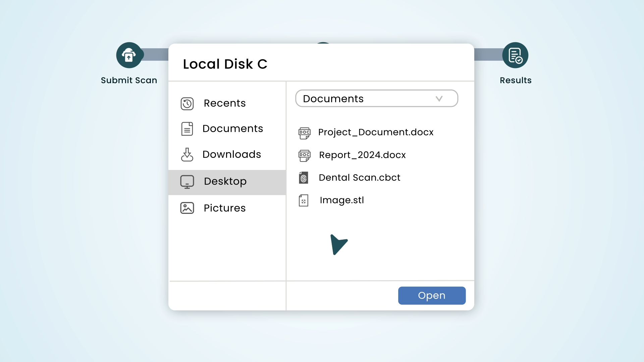Image resolution: width=644 pixels, height=362 pixels.
Task: Switch to Downloads in the sidebar
Action: click(x=231, y=155)
